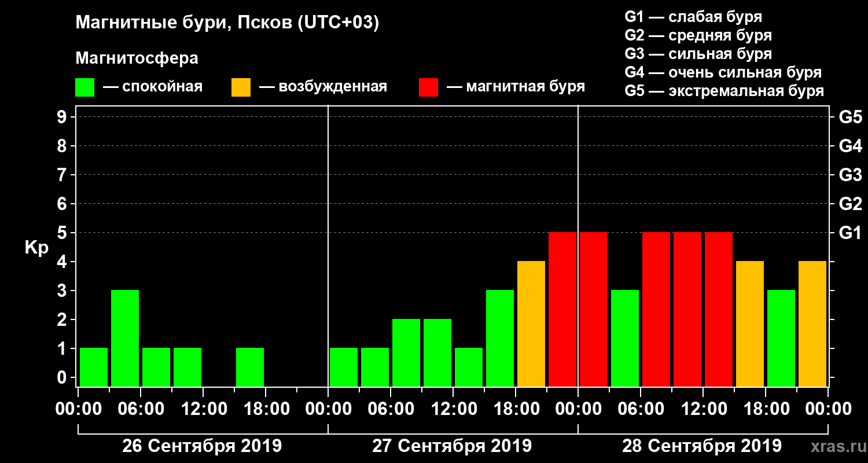Screen dimensions: 868x463
Task: Click the 15:00–18:00 orange bar on 28 Сентября
Action: click(750, 324)
